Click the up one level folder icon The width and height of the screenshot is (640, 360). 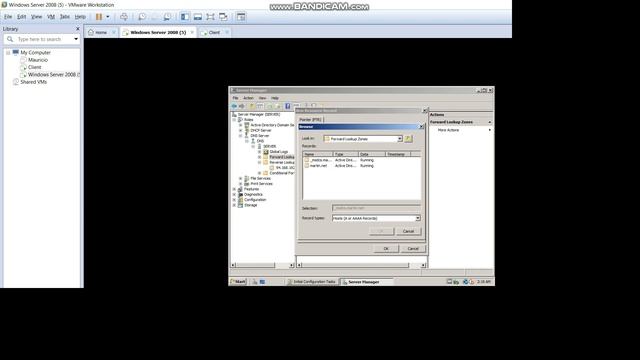click(x=408, y=139)
